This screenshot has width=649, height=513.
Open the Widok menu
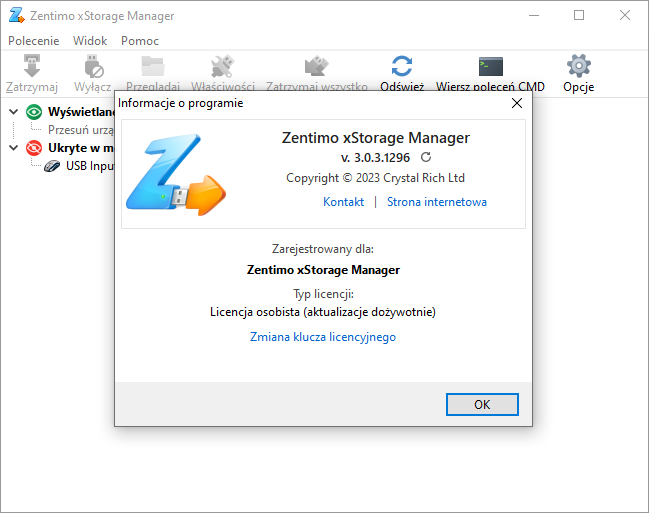pos(90,41)
